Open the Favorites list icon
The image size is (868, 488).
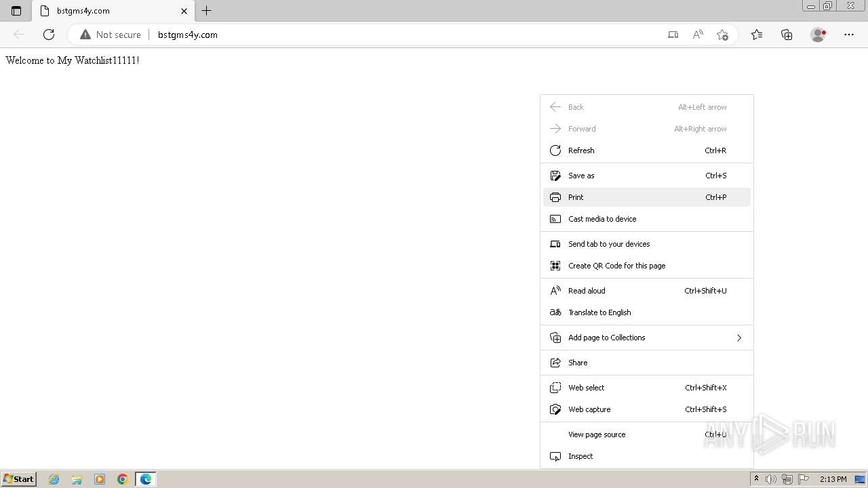point(757,35)
